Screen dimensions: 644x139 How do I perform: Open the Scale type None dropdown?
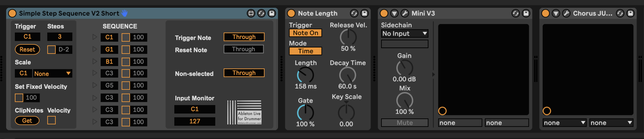[52, 74]
